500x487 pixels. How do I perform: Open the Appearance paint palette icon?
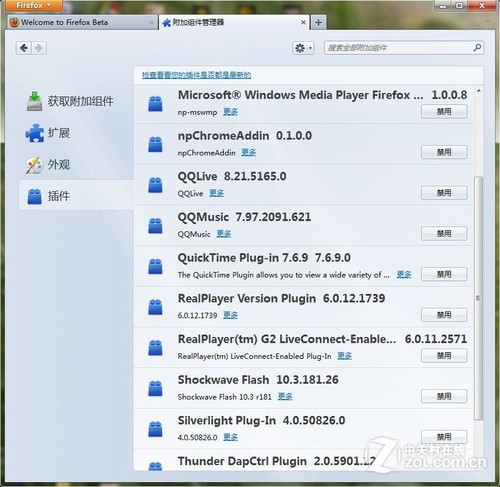pyautogui.click(x=34, y=165)
